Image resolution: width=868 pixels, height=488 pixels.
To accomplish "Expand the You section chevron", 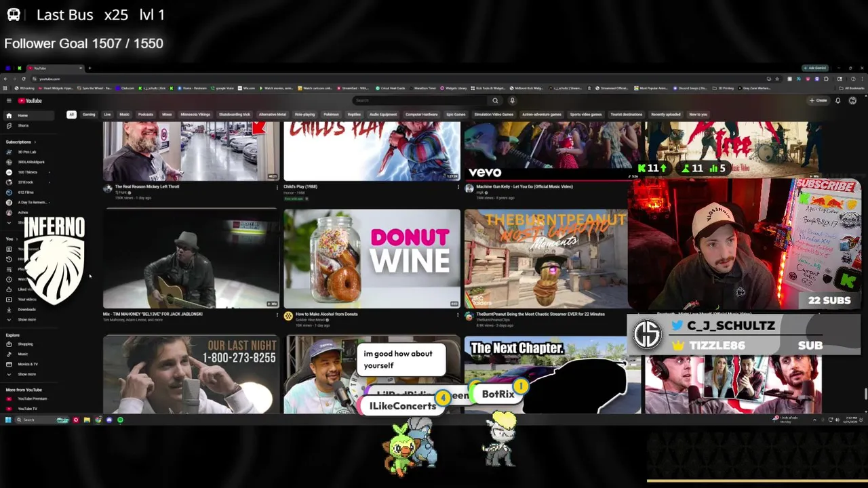I will 17,239.
